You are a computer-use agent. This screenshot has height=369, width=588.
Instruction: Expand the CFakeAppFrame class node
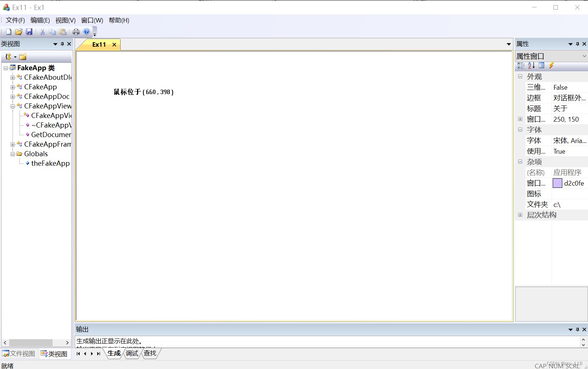click(x=12, y=144)
